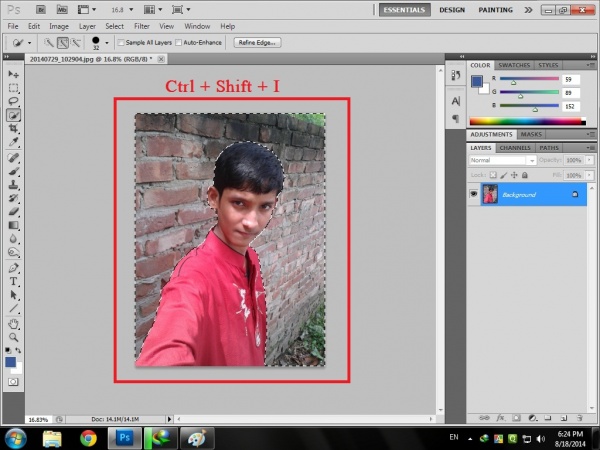Screen dimensions: 600x450
Task: Open the Image menu
Action: [x=59, y=26]
